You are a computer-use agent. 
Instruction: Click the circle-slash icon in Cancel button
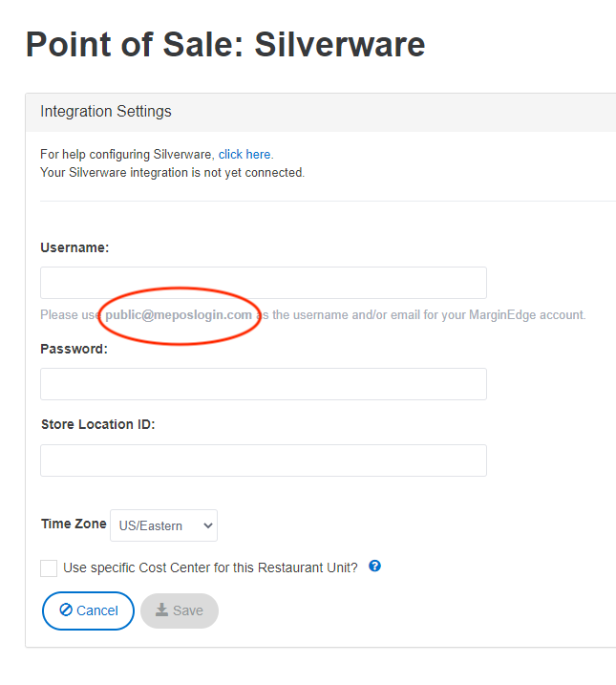tap(66, 610)
